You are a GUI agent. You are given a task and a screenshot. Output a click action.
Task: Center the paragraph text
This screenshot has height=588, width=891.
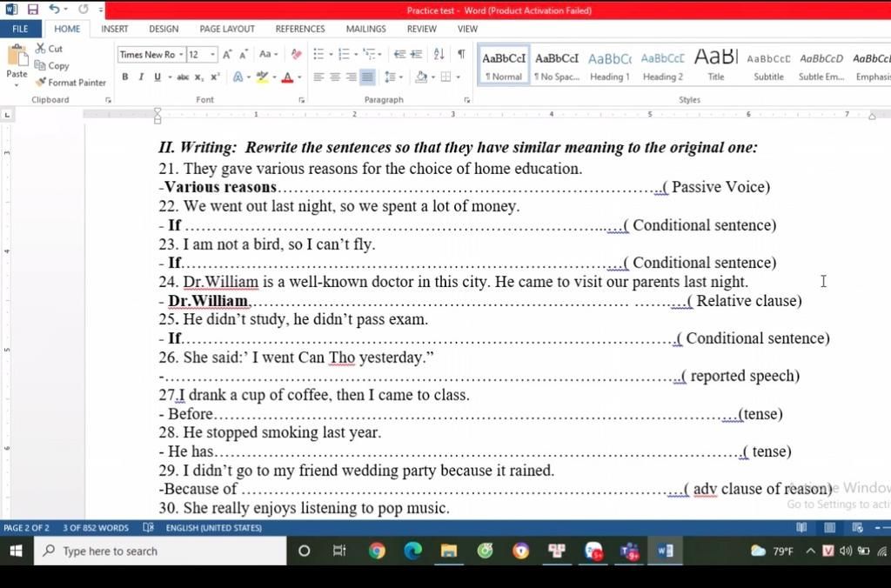click(x=335, y=77)
